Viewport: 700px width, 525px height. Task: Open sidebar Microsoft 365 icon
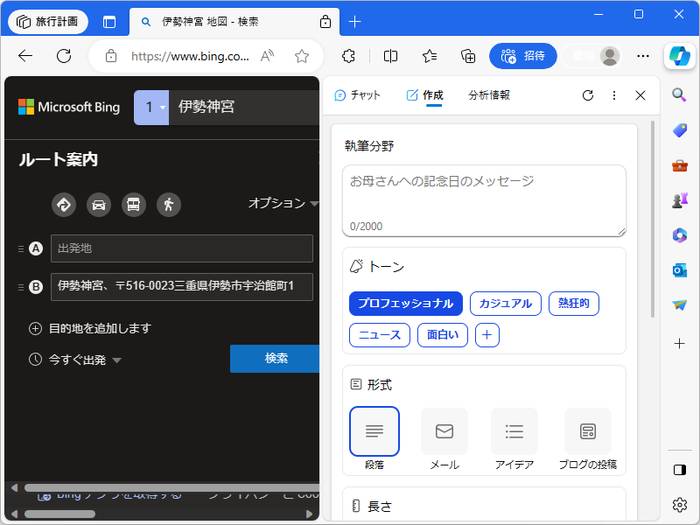[679, 235]
